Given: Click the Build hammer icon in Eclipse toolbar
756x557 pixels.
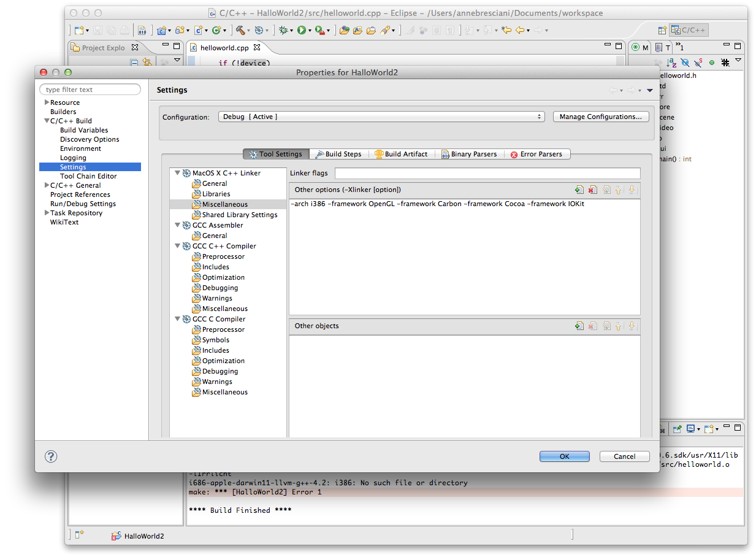Looking at the screenshot, I should click(241, 29).
